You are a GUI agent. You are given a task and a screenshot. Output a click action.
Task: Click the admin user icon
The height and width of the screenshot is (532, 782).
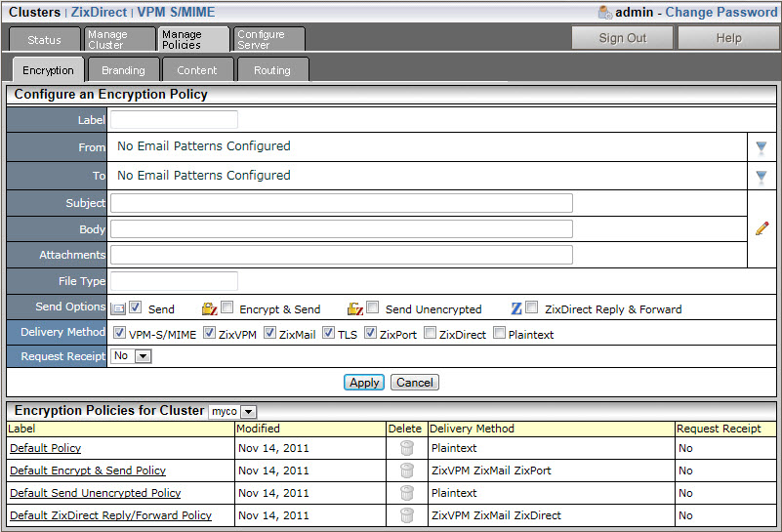[x=605, y=12]
